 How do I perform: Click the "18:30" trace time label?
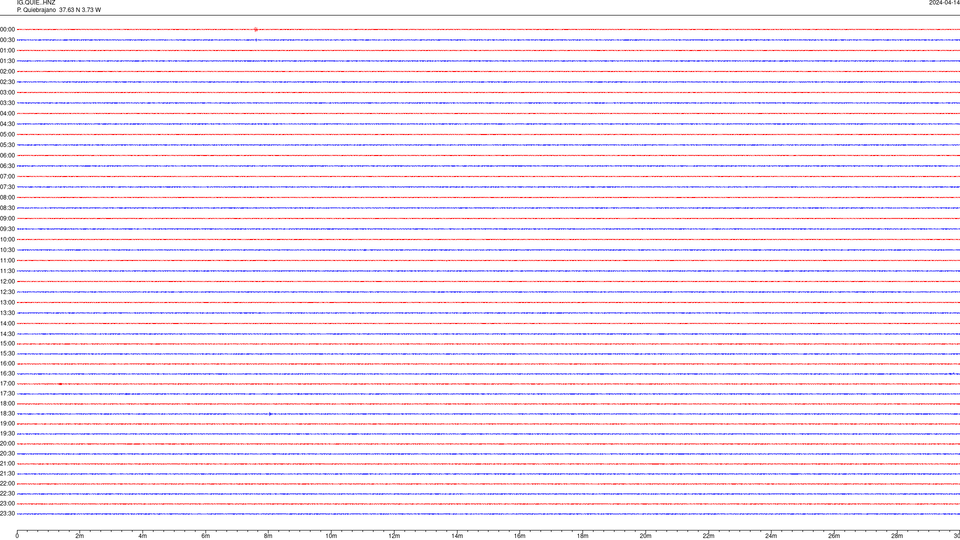click(x=7, y=414)
